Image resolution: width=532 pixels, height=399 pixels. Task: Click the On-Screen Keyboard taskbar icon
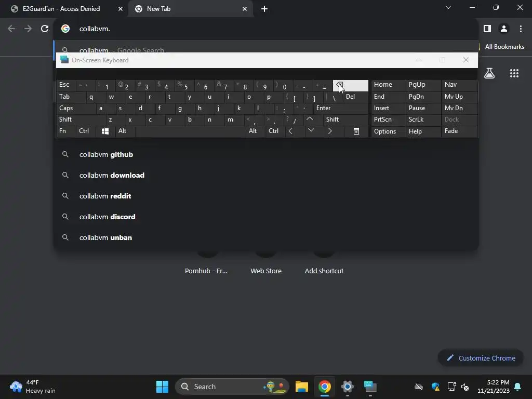click(x=370, y=387)
